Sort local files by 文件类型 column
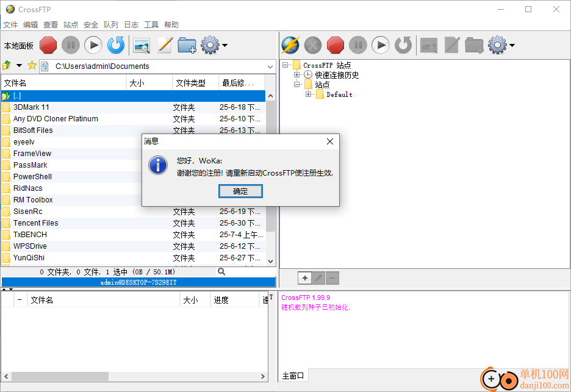The image size is (571, 392). (x=196, y=83)
